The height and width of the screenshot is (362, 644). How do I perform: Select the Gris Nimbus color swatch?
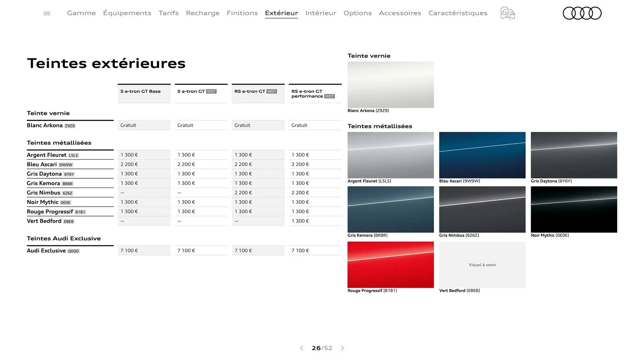[x=482, y=209]
